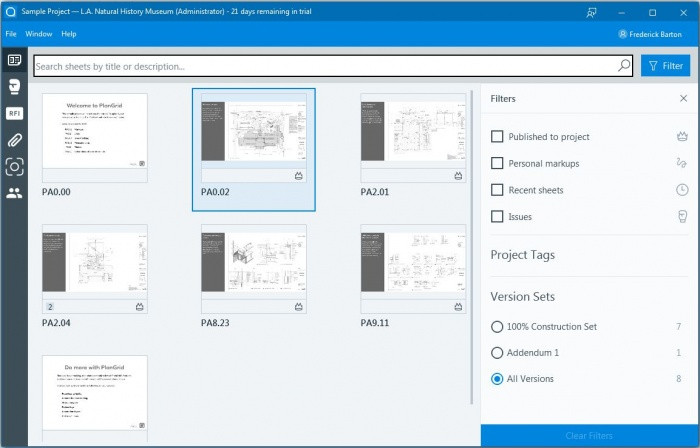The height and width of the screenshot is (448, 700).
Task: Open the Help menu
Action: coord(69,34)
